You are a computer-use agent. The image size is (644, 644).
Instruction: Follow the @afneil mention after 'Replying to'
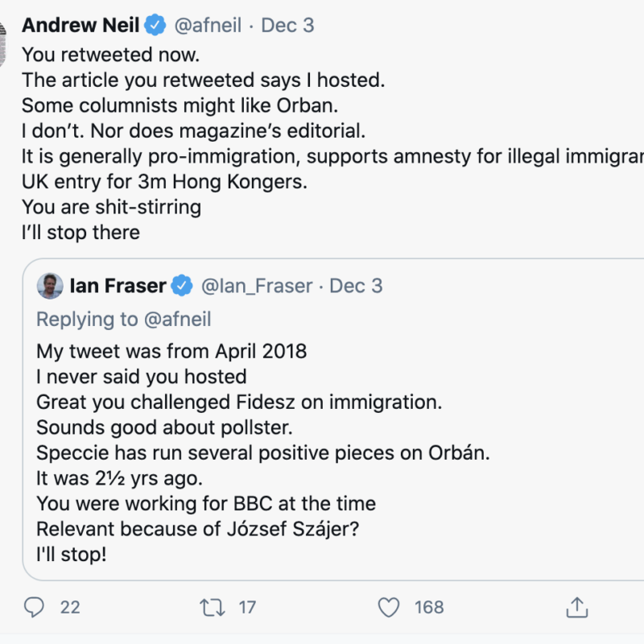176,319
